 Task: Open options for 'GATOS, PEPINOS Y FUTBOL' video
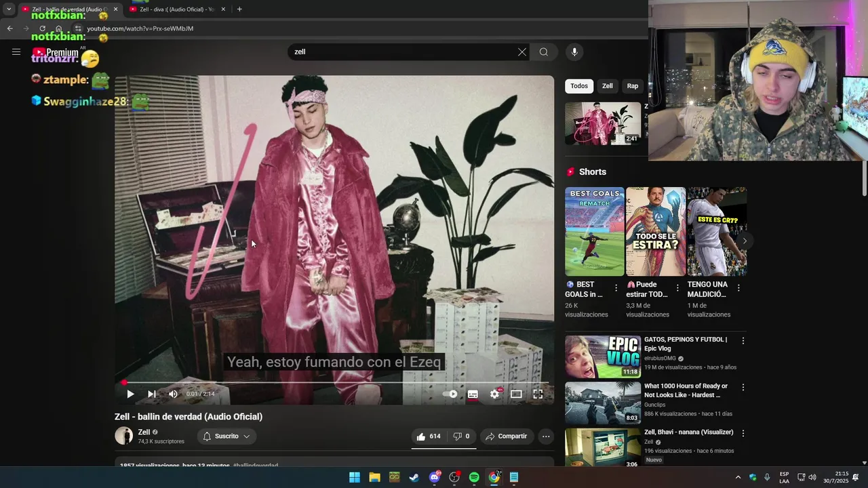(x=743, y=341)
